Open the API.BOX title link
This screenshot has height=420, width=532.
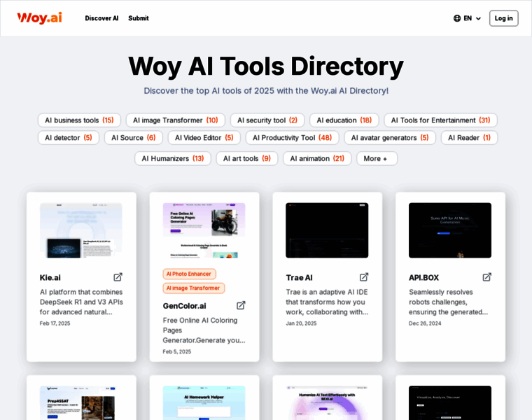pos(423,277)
